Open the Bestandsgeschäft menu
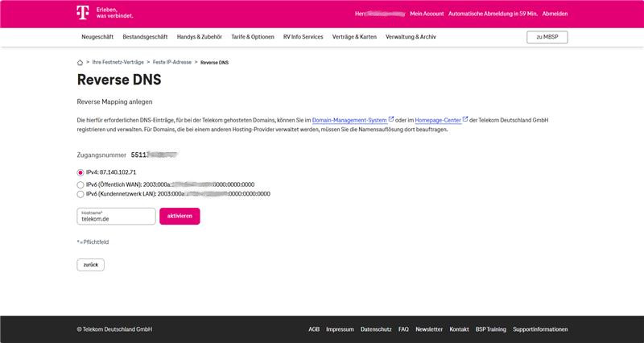The width and height of the screenshot is (644, 343). (145, 37)
